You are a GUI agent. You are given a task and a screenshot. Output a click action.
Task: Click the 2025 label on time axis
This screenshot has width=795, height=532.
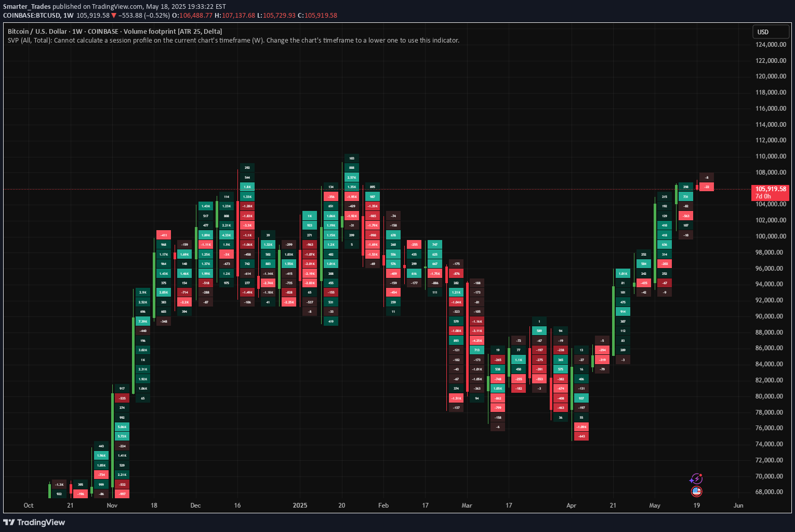300,506
